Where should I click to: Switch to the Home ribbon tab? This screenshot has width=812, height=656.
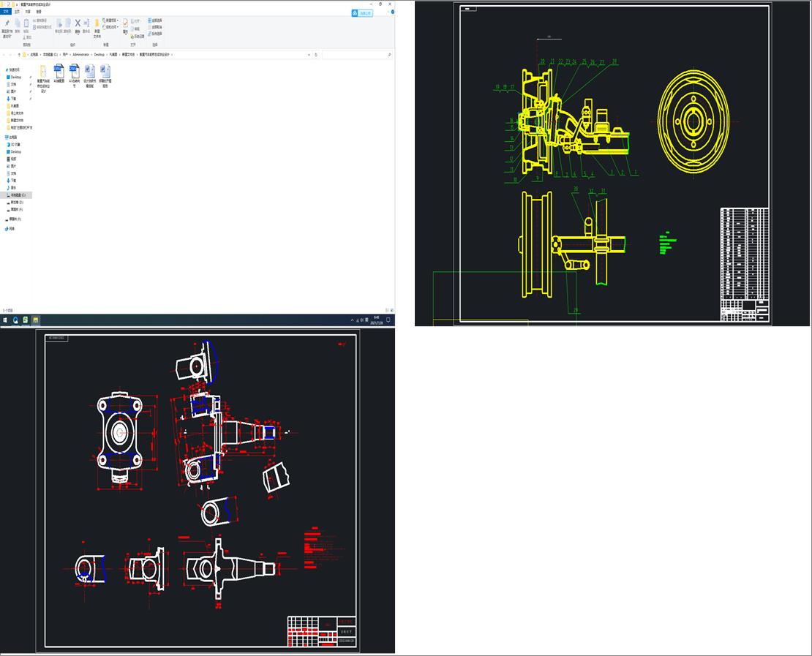17,12
